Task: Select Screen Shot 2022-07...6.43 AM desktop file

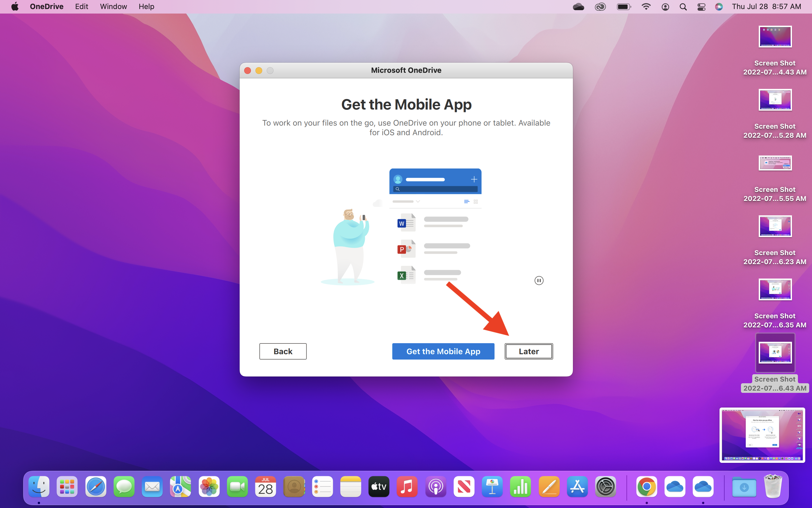Action: coord(775,363)
